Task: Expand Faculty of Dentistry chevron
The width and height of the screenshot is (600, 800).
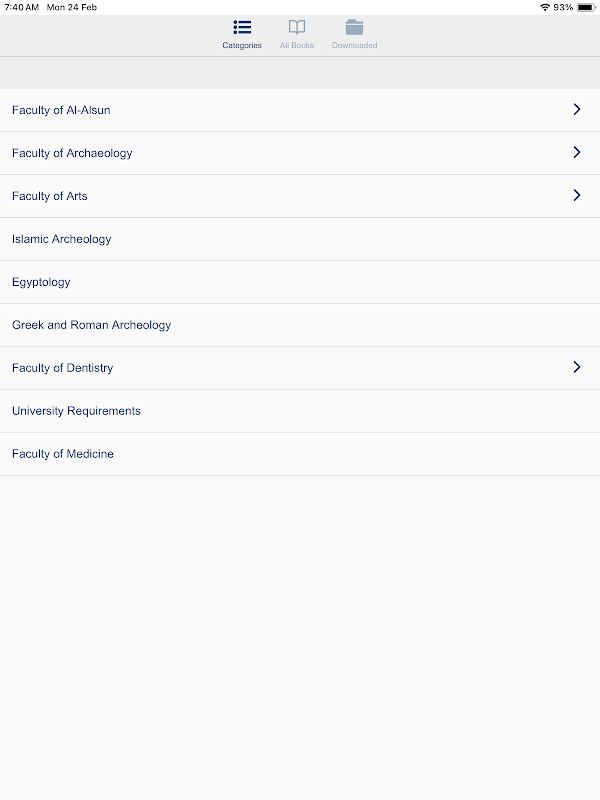Action: click(577, 367)
